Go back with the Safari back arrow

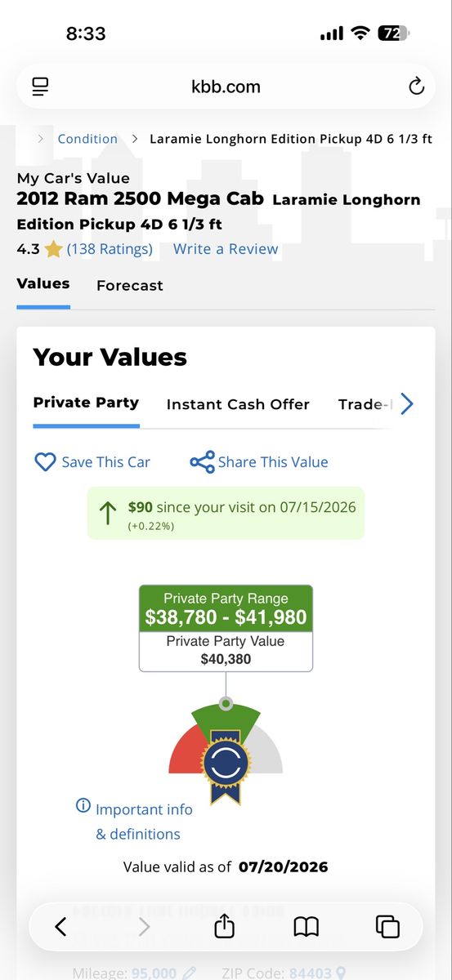pyautogui.click(x=60, y=926)
